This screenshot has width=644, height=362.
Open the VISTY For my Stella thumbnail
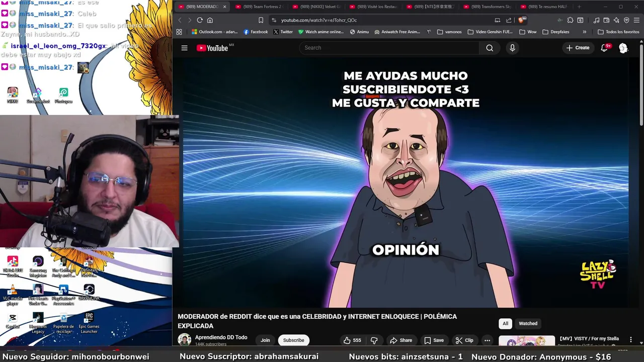click(x=526, y=341)
